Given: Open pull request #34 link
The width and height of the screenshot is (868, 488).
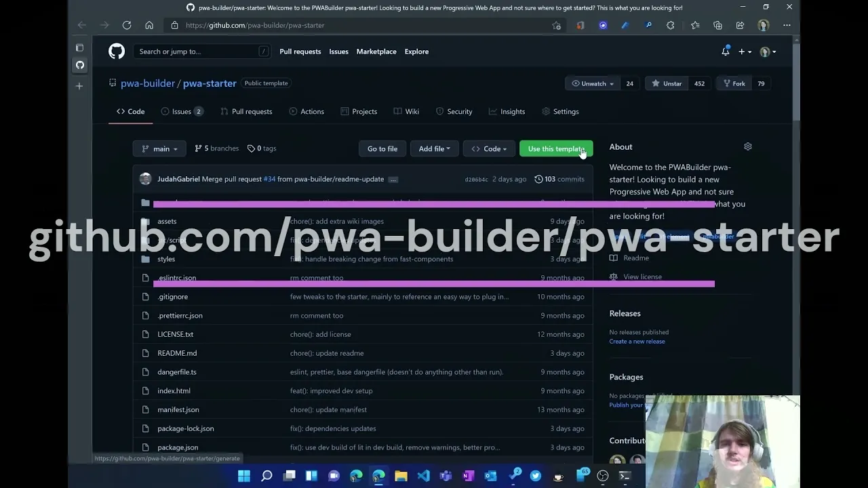Looking at the screenshot, I should click(x=269, y=179).
